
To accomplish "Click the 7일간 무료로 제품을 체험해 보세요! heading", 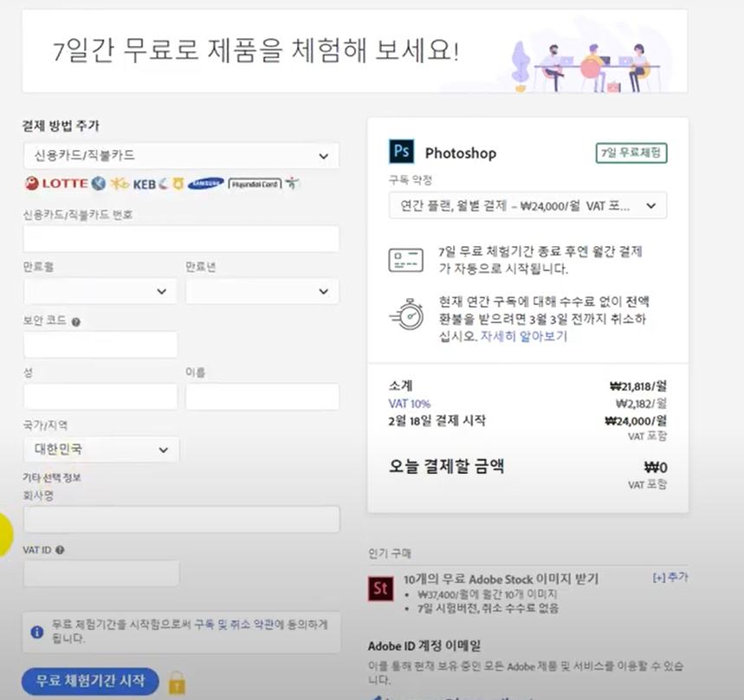I will [256, 50].
